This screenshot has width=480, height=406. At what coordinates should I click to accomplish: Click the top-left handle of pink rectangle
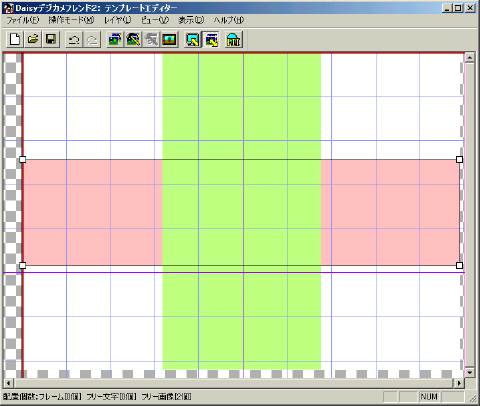pyautogui.click(x=22, y=159)
